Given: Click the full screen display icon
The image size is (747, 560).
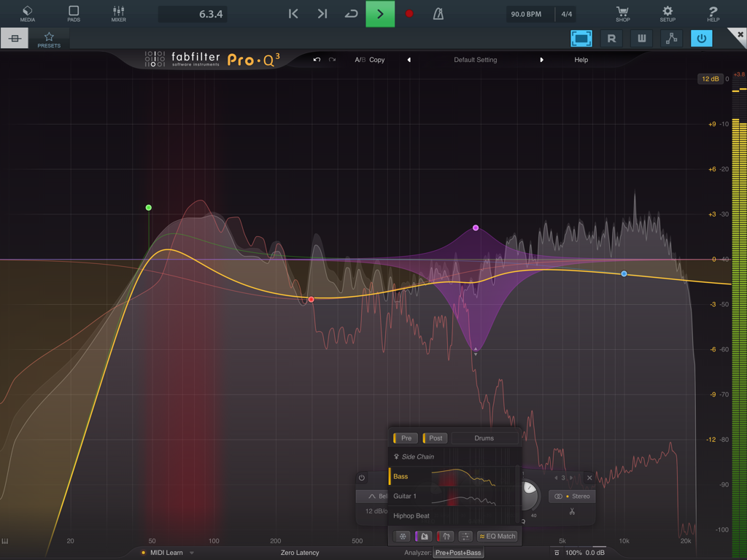Looking at the screenshot, I should pos(581,38).
